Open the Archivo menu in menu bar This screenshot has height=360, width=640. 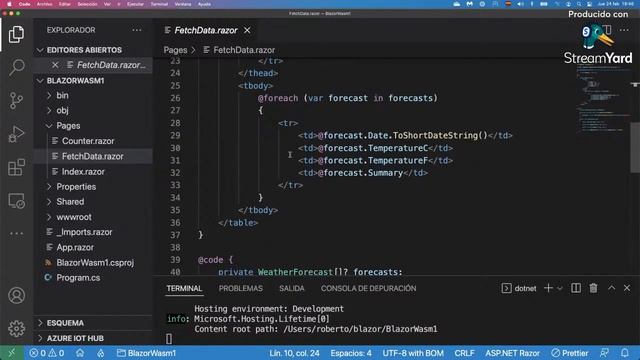44,4
